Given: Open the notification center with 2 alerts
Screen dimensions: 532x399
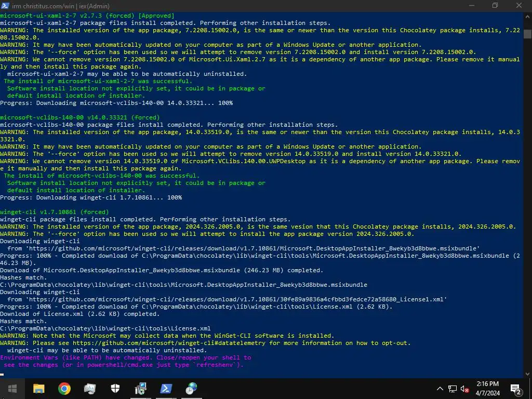Looking at the screenshot, I should tap(516, 389).
